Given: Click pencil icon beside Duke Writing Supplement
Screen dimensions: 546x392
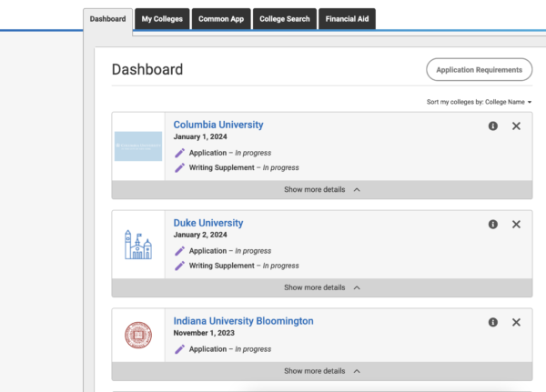Looking at the screenshot, I should [x=179, y=266].
